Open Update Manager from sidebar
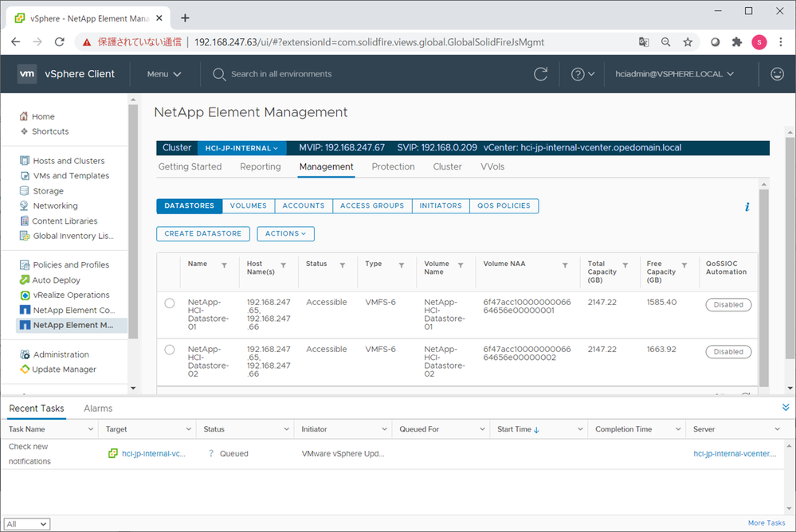Screen dimensions: 796x532 (x=64, y=370)
